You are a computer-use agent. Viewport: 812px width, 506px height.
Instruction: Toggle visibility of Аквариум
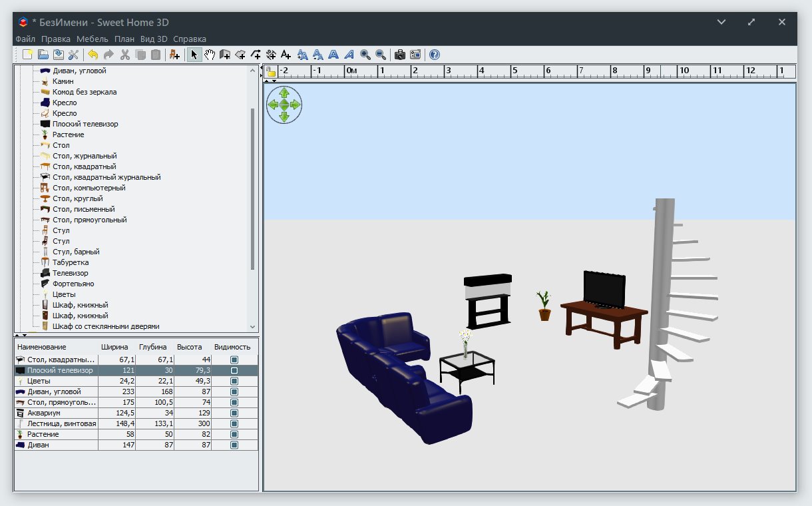click(234, 413)
